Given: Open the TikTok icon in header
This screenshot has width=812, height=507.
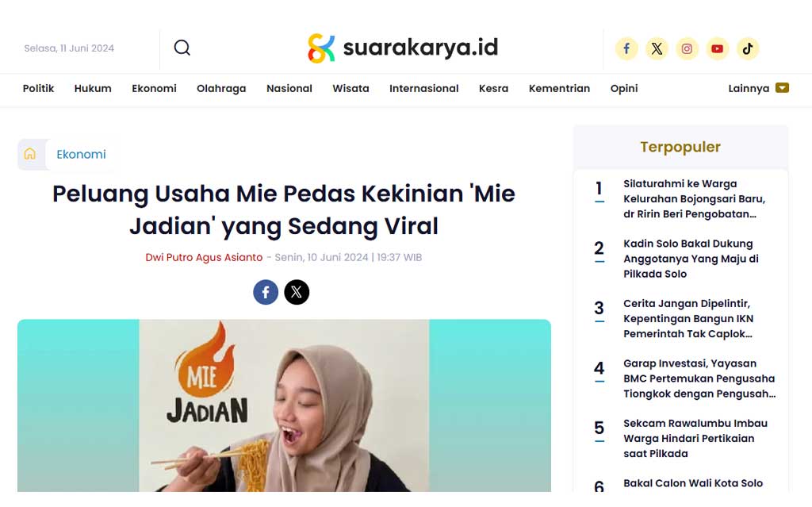Looking at the screenshot, I should point(747,48).
